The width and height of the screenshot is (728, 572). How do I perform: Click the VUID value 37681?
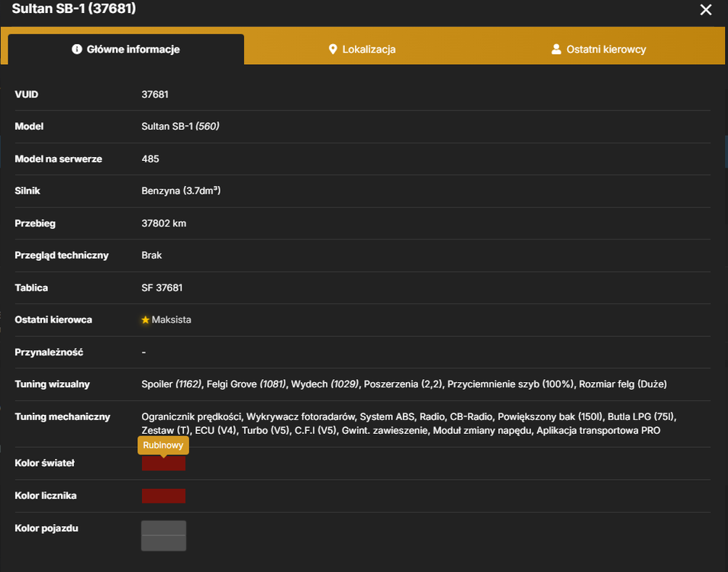point(155,94)
